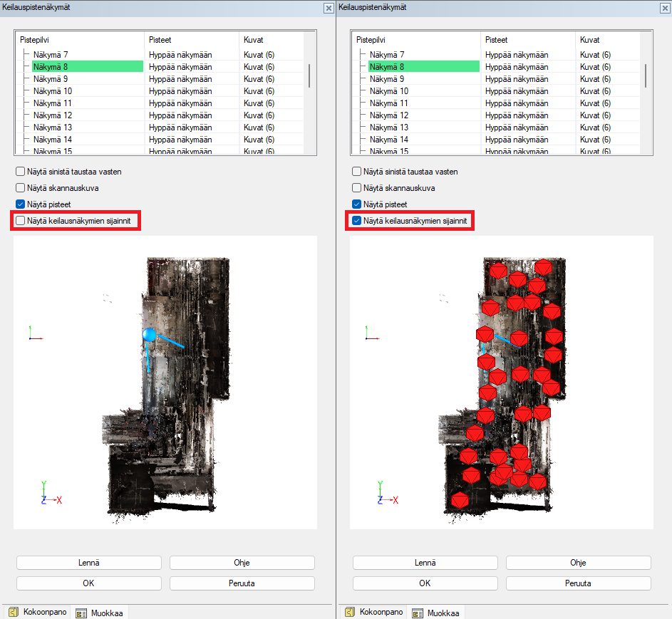672x619 pixels.
Task: Uncheck 'Näytä keilausnäkymien sijainnit' in right panel
Action: 357,221
